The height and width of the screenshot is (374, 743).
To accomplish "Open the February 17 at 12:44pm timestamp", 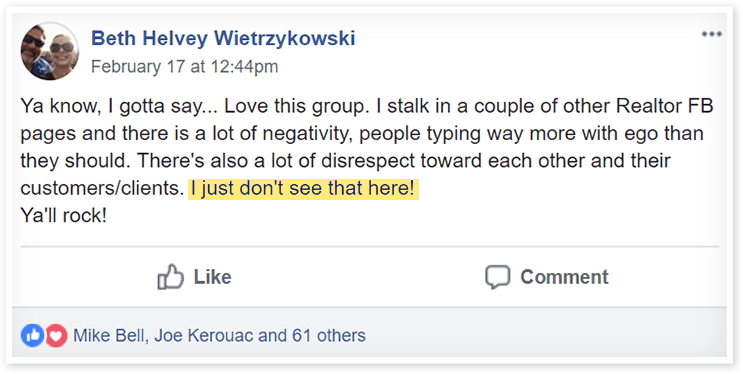I will [184, 66].
